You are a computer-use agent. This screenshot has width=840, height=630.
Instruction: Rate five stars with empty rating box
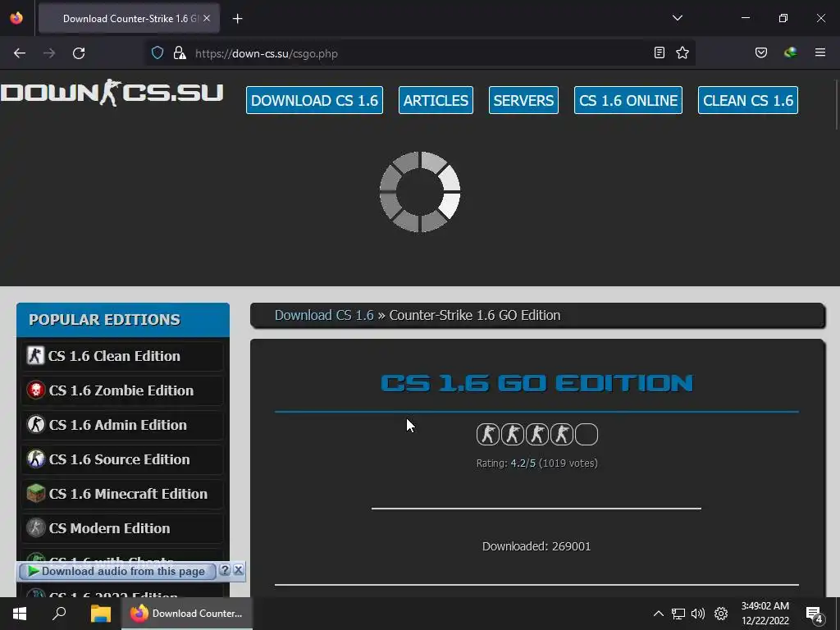(586, 435)
